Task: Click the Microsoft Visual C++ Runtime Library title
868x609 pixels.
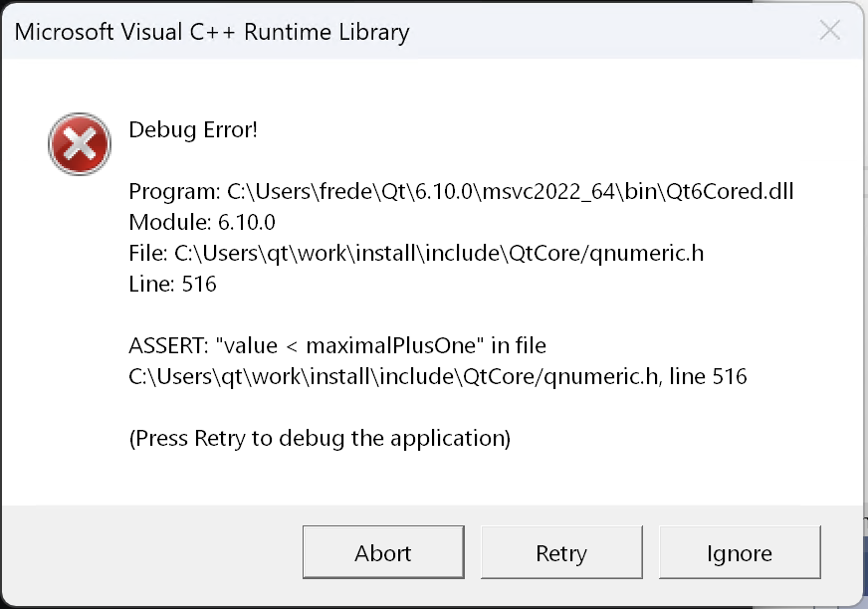Action: click(x=211, y=32)
